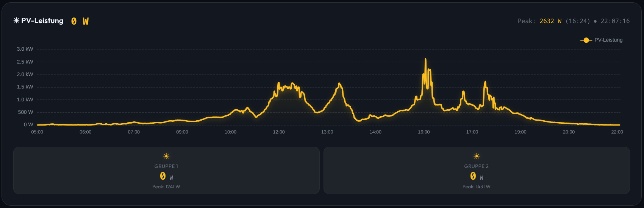
Task: Click the 3.0 kW axis label
Action: pyautogui.click(x=25, y=49)
